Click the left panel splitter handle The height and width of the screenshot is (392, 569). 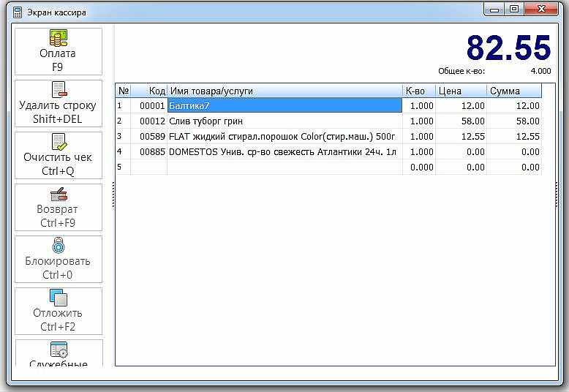point(113,195)
